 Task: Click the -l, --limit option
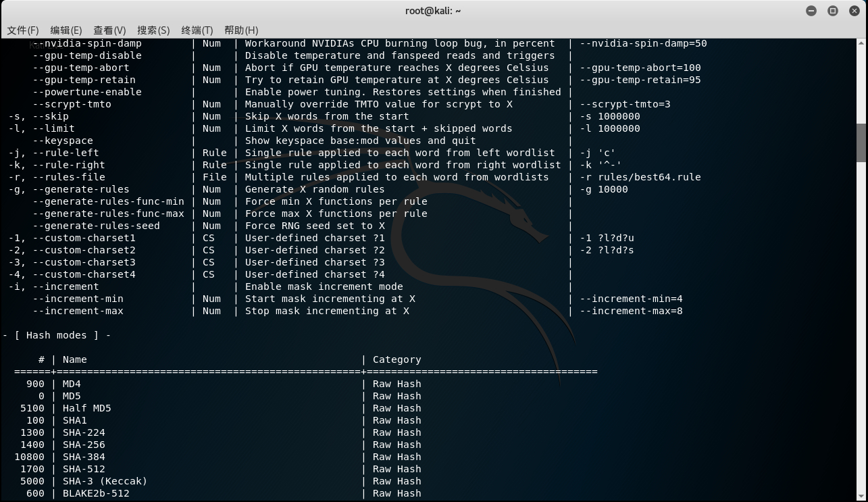[x=42, y=128]
